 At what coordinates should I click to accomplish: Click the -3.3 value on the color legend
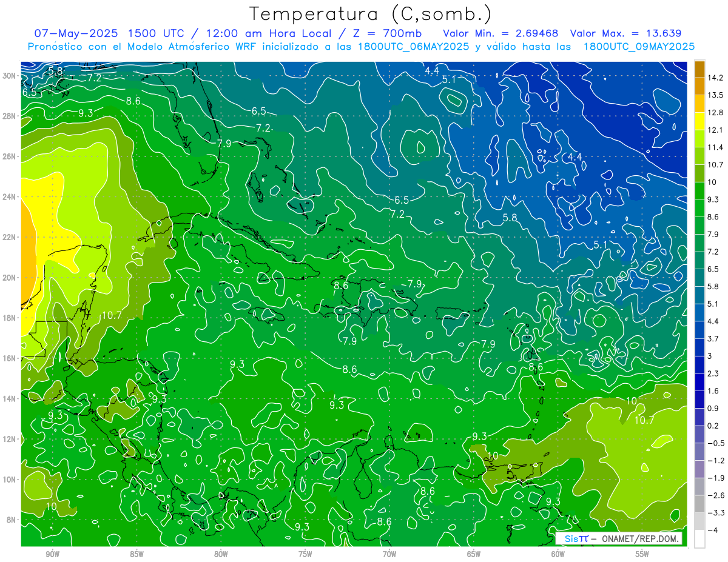pyautogui.click(x=716, y=512)
